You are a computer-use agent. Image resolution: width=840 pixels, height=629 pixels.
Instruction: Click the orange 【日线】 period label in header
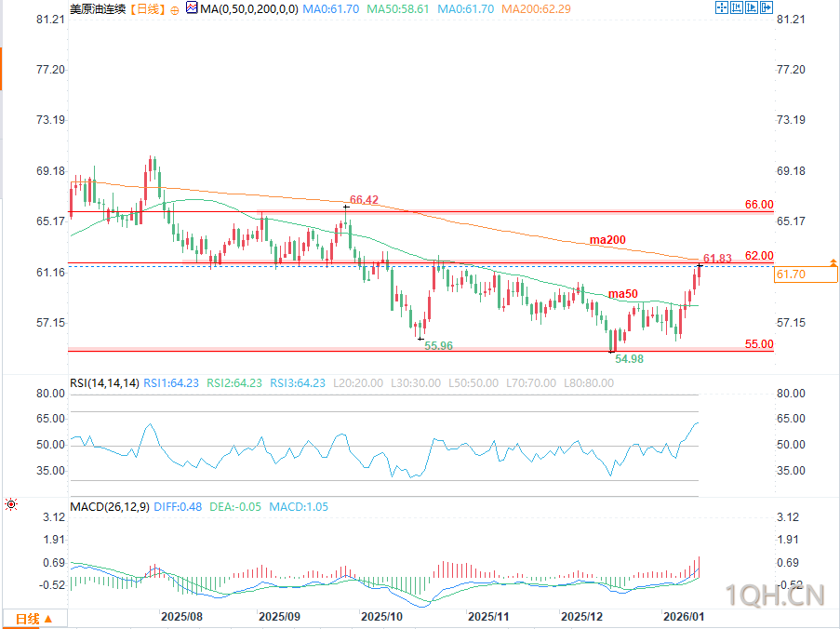pos(147,8)
